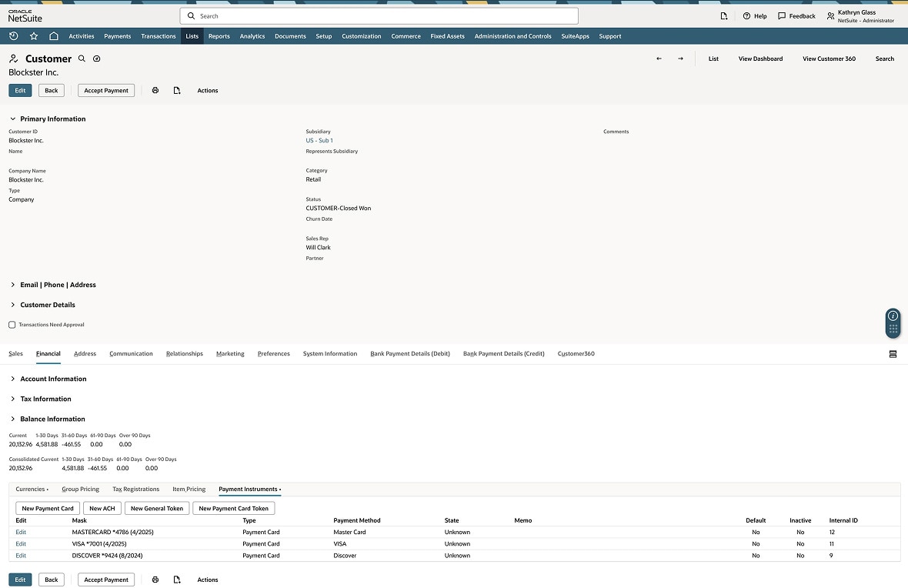908x588 pixels.
Task: Click the new document icon next to print
Action: [177, 90]
